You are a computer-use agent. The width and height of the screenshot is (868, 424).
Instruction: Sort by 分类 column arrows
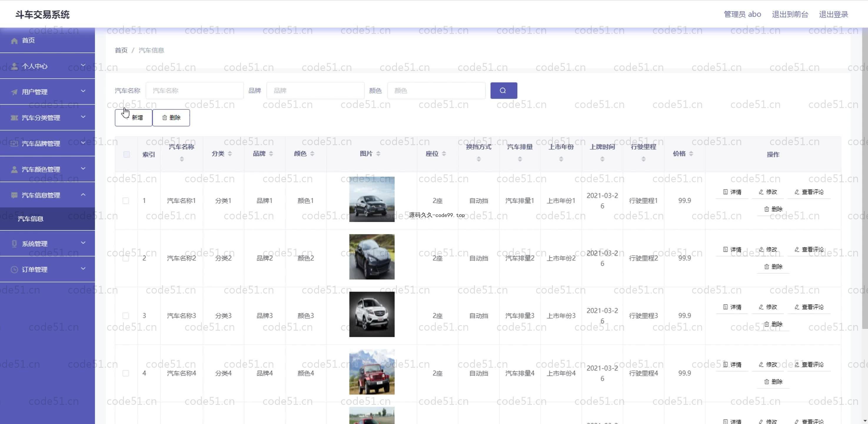click(x=230, y=154)
